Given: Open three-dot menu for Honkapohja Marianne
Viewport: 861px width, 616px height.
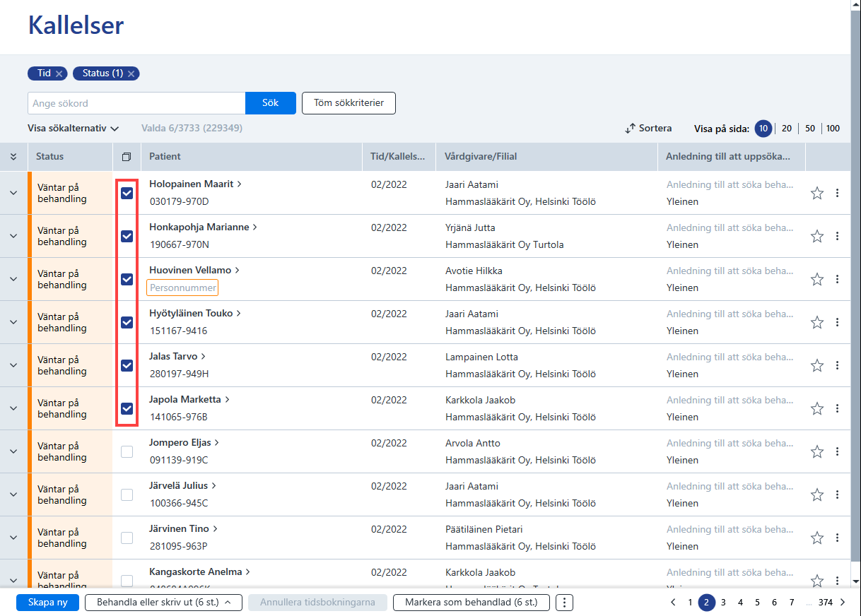Looking at the screenshot, I should coord(838,236).
